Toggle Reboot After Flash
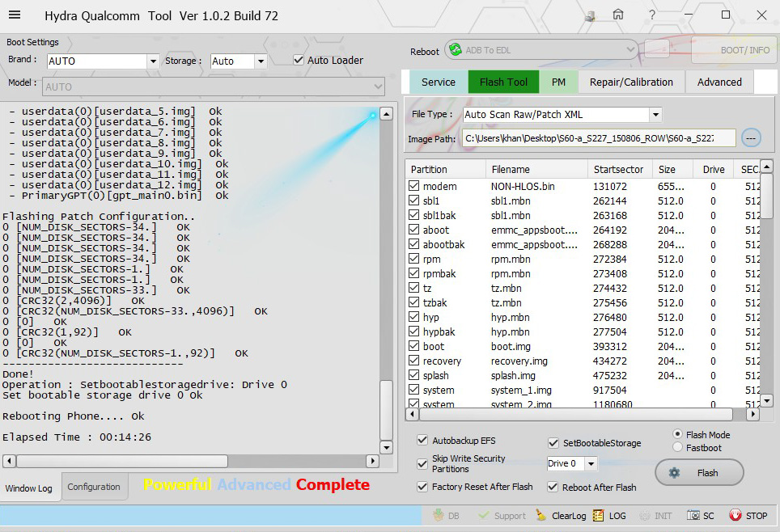 (553, 488)
